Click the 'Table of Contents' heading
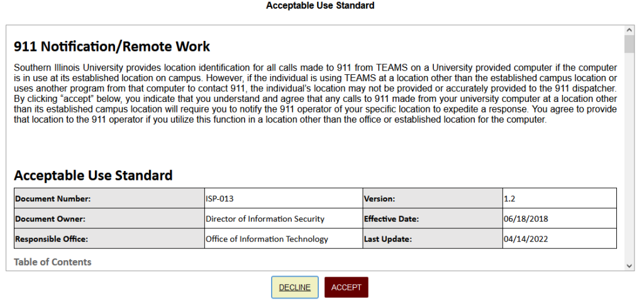 pyautogui.click(x=53, y=262)
